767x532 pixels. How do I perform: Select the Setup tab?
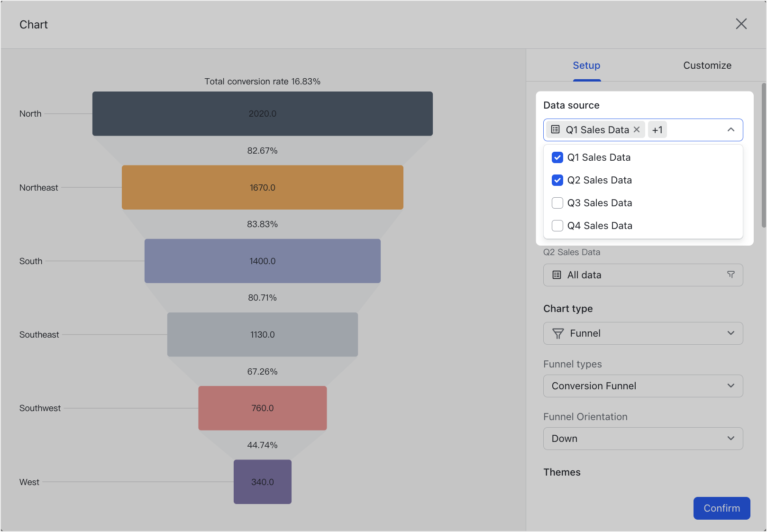pos(586,65)
